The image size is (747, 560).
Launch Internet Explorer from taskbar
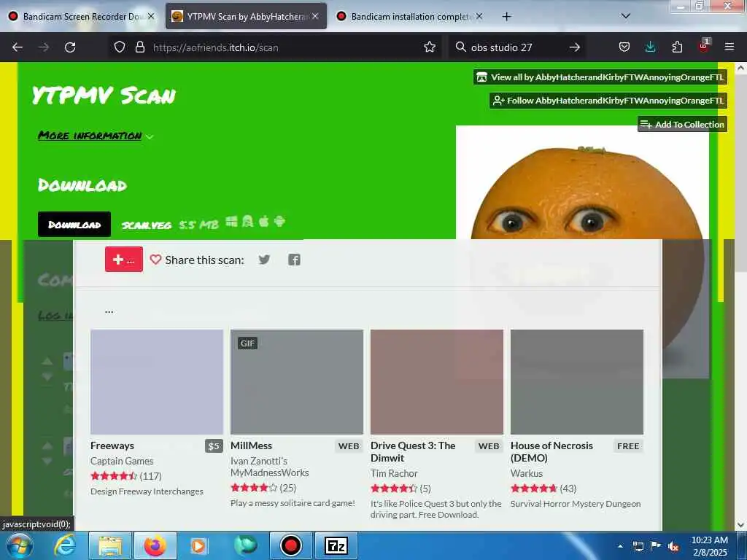pyautogui.click(x=64, y=545)
